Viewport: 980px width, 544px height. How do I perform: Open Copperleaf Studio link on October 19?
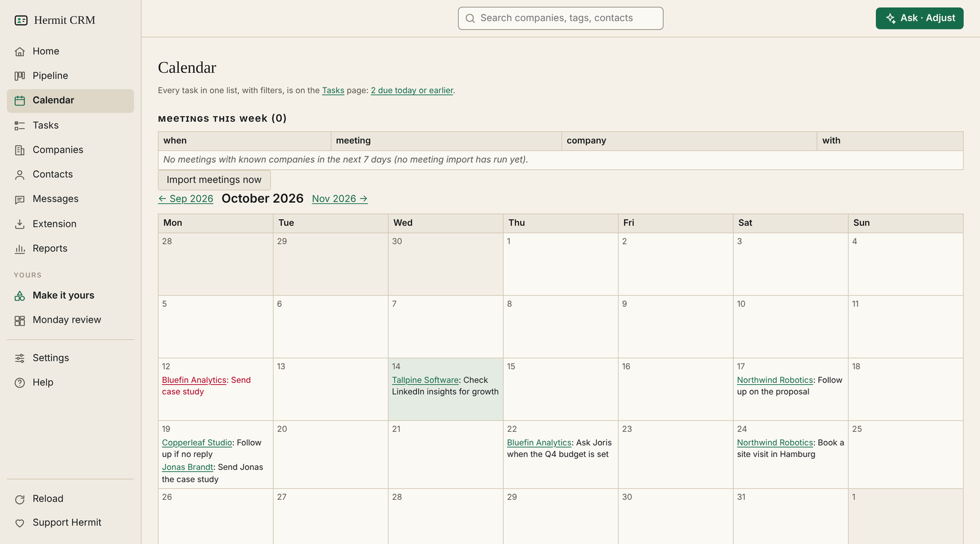click(197, 443)
